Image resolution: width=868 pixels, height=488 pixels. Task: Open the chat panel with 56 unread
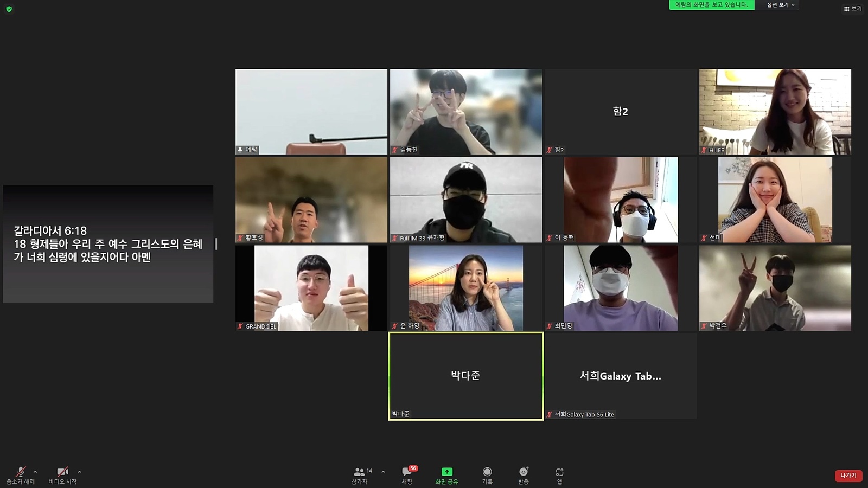coord(407,472)
